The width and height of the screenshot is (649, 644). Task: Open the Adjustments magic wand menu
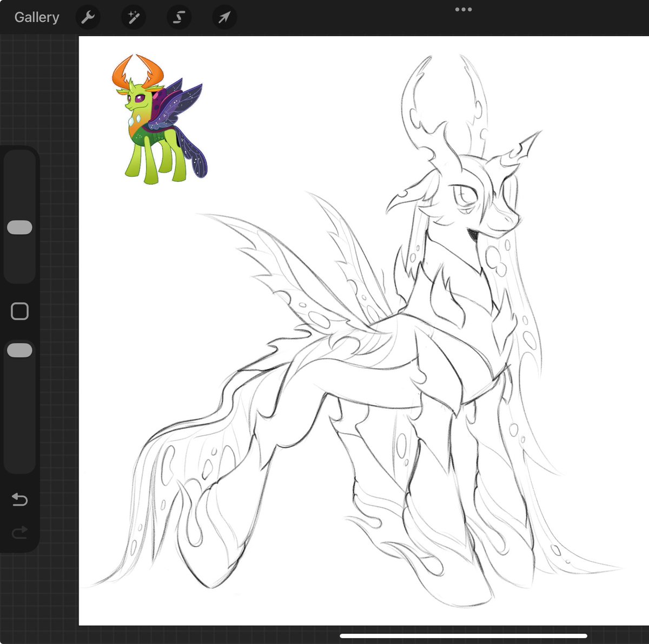[133, 18]
